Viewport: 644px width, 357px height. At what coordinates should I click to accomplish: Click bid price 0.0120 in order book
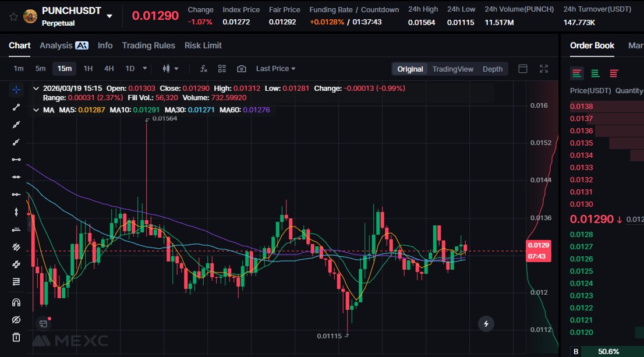[581, 333]
